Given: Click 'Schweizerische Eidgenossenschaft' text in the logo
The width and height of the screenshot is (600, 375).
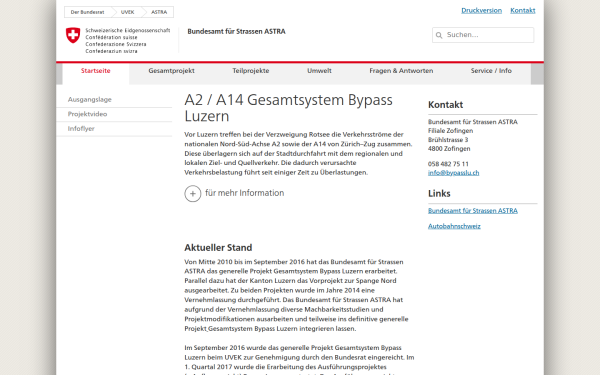Looking at the screenshot, I should click(128, 30).
